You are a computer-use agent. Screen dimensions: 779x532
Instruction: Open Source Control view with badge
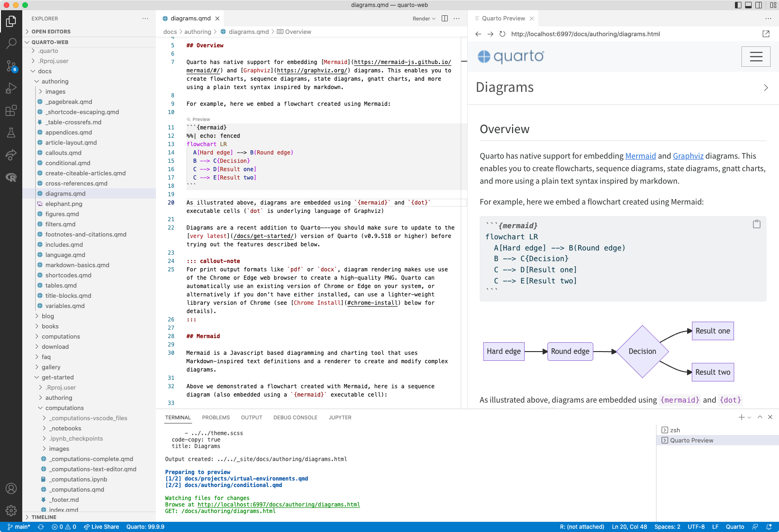[11, 66]
